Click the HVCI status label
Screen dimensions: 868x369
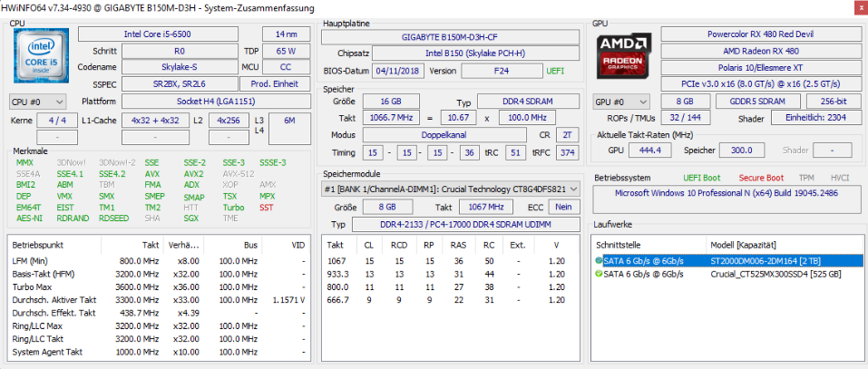click(x=839, y=178)
